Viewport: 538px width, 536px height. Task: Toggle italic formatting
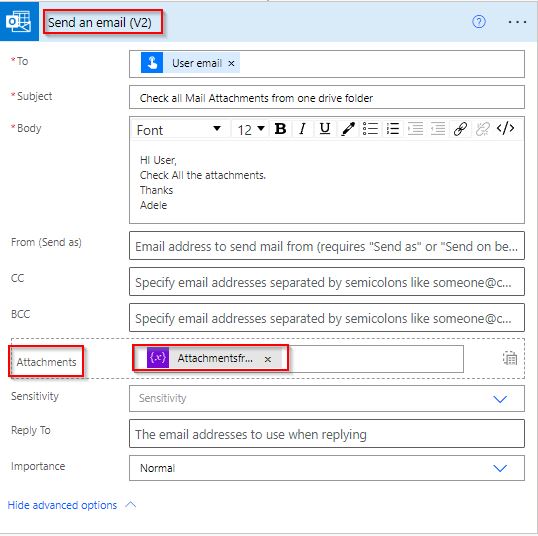[302, 129]
